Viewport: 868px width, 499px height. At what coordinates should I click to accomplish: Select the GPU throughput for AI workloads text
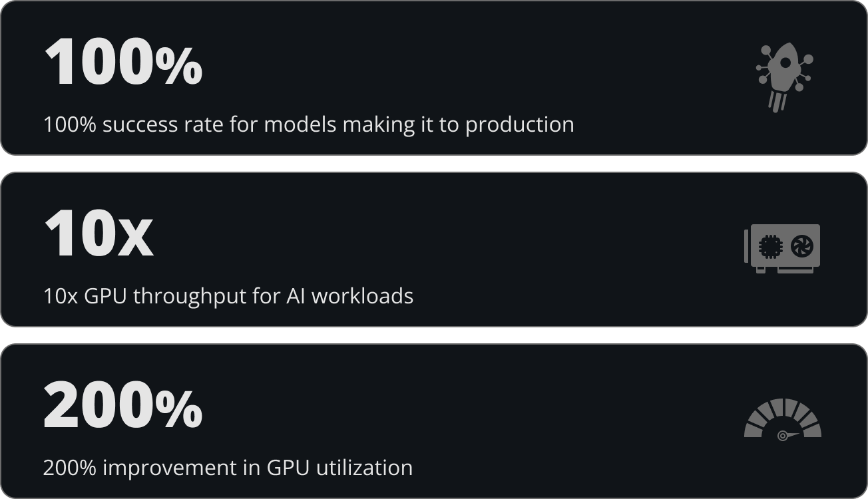pos(228,295)
